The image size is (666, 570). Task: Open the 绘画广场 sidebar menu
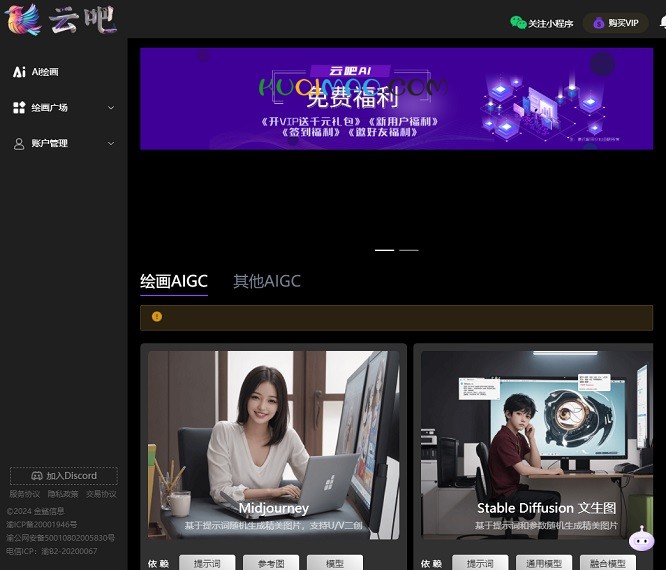tap(64, 107)
